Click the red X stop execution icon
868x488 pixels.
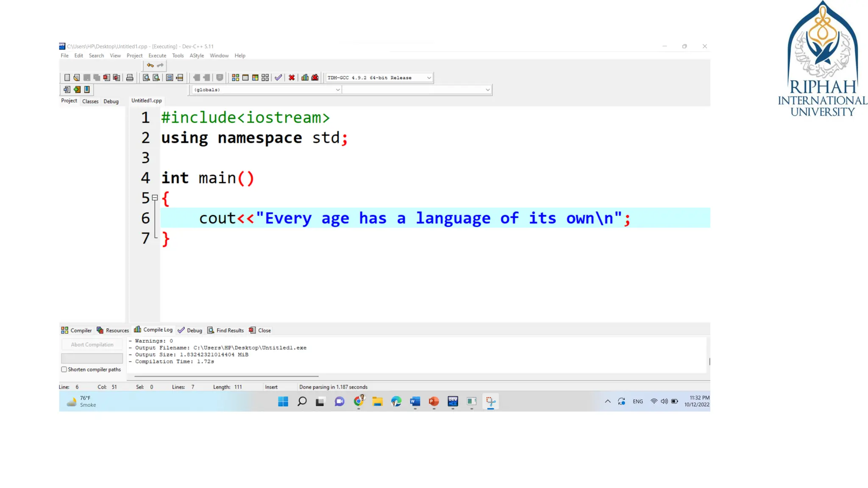pos(292,78)
